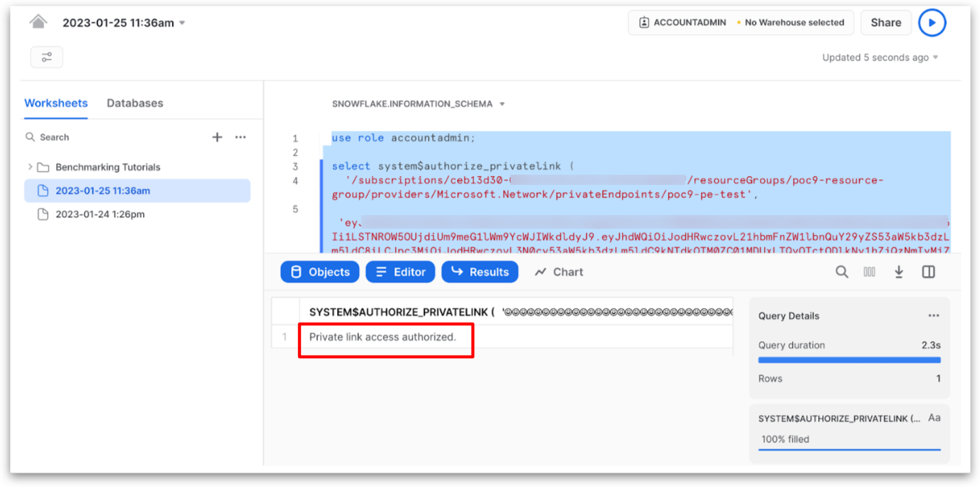Click the Share button
The width and height of the screenshot is (980, 487).
pos(885,23)
